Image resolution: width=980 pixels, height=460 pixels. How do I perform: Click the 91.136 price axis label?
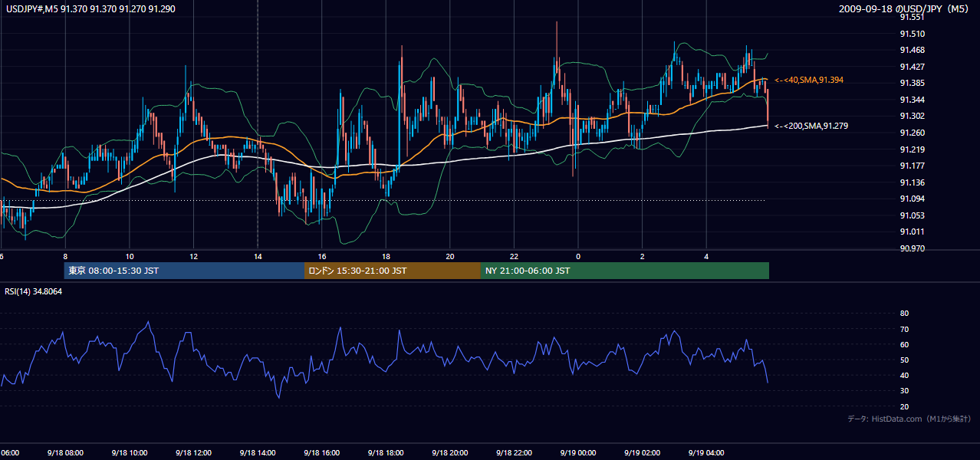[911, 182]
